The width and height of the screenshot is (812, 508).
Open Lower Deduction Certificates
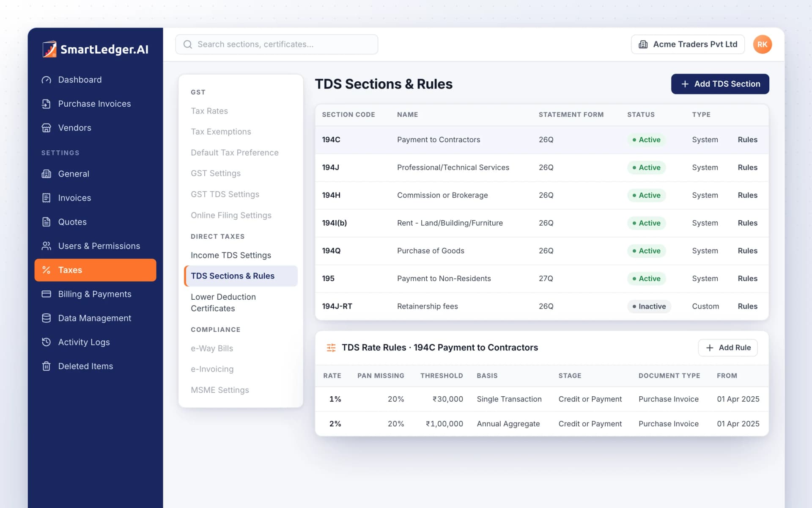pos(223,303)
